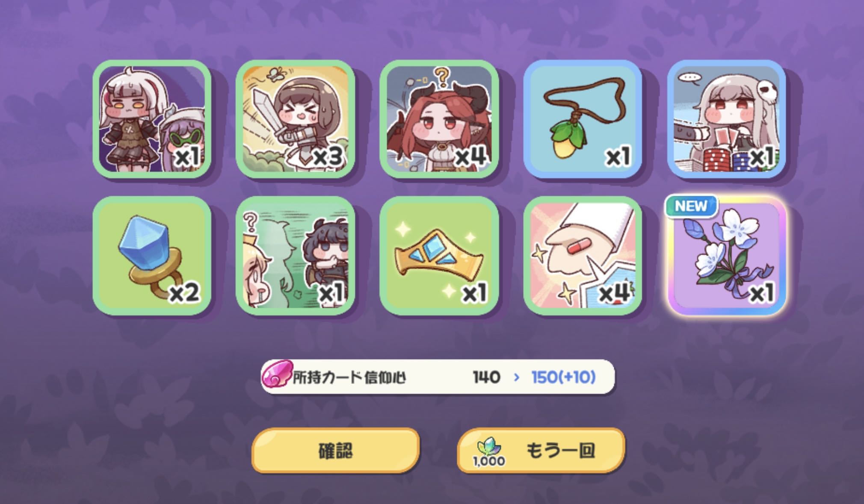Tap the green silhouette question mark card

295,256
